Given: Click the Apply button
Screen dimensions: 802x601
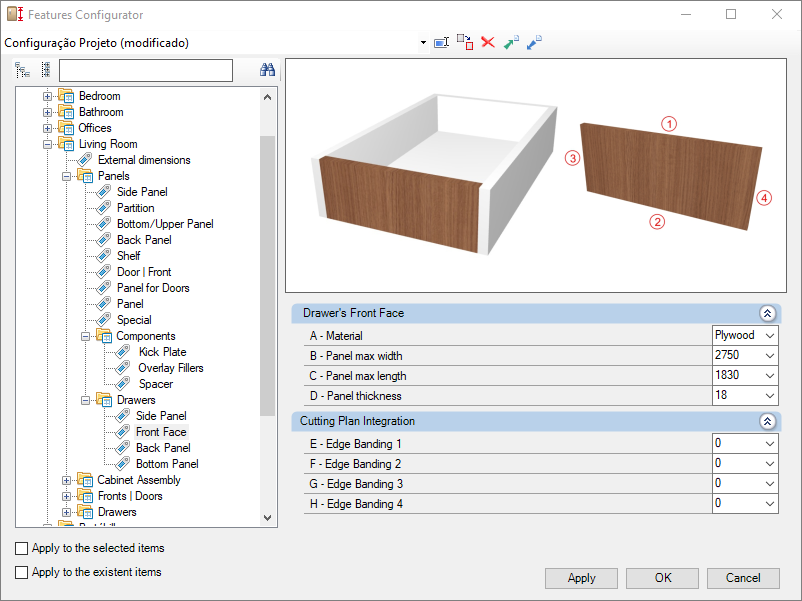Looking at the screenshot, I should 582,578.
